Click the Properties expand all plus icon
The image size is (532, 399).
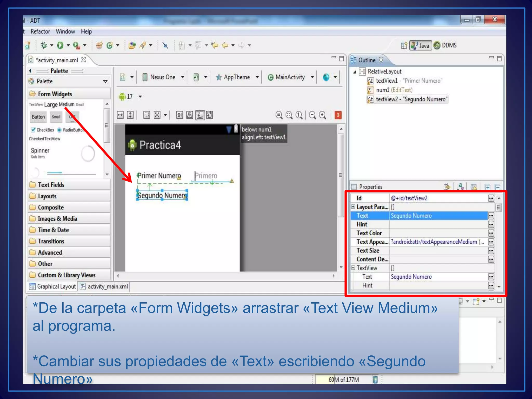487,187
